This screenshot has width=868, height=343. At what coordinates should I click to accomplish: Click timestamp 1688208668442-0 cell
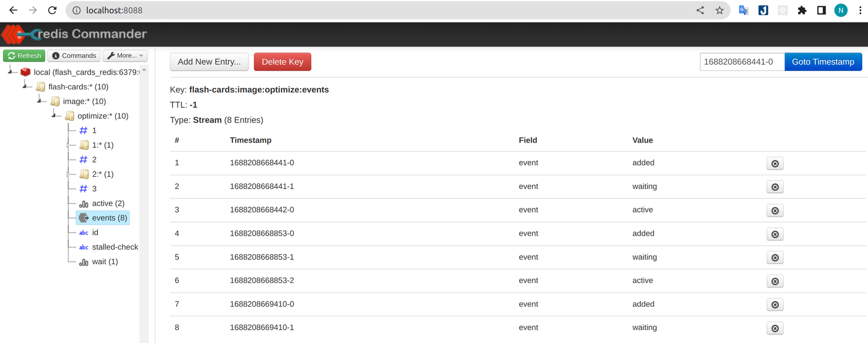pyautogui.click(x=262, y=210)
